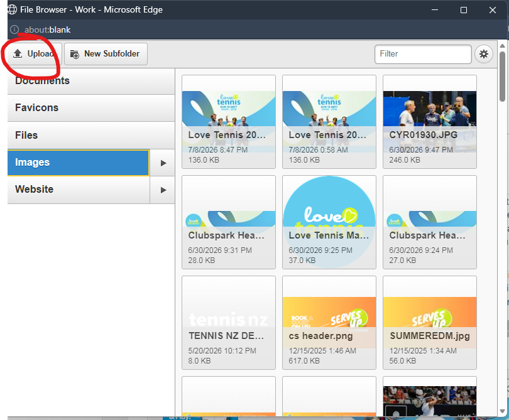This screenshot has height=420, width=509.
Task: Click the upload arrow icon
Action: 18,53
